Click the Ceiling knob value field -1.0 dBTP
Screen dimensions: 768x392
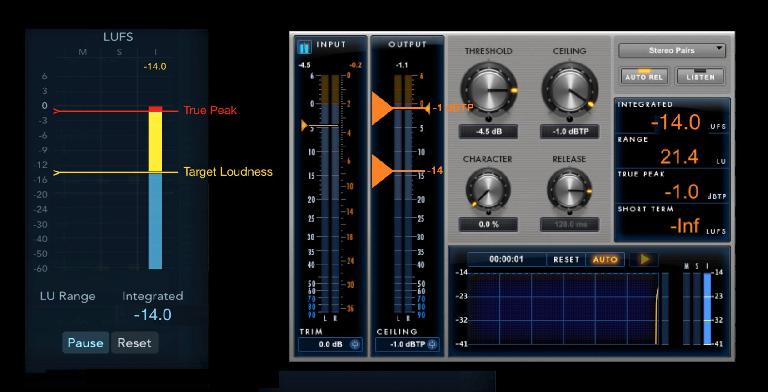[569, 131]
